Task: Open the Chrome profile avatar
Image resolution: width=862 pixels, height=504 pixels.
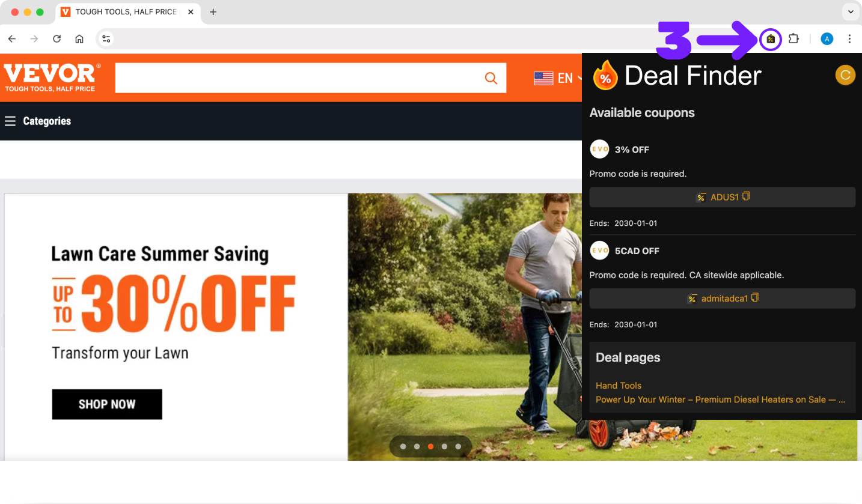Action: tap(827, 39)
